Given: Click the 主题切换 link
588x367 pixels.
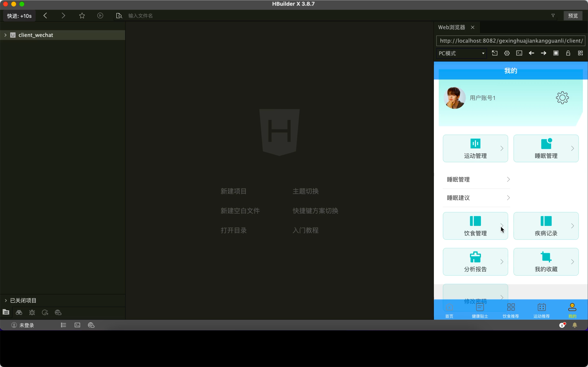Looking at the screenshot, I should (x=305, y=191).
